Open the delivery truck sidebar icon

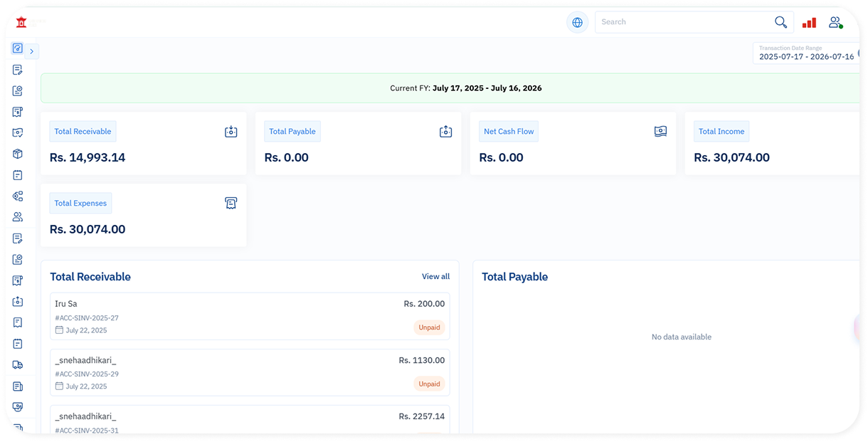coord(18,364)
